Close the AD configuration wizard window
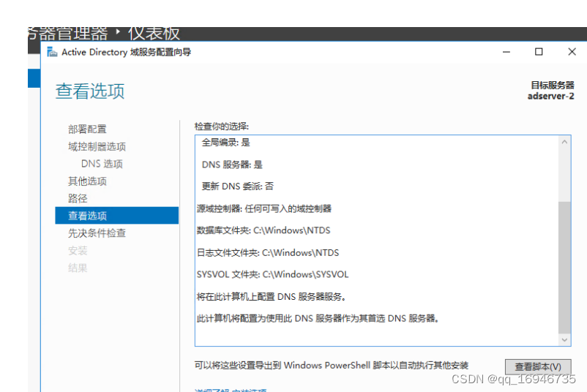The height and width of the screenshot is (392, 587). [572, 52]
